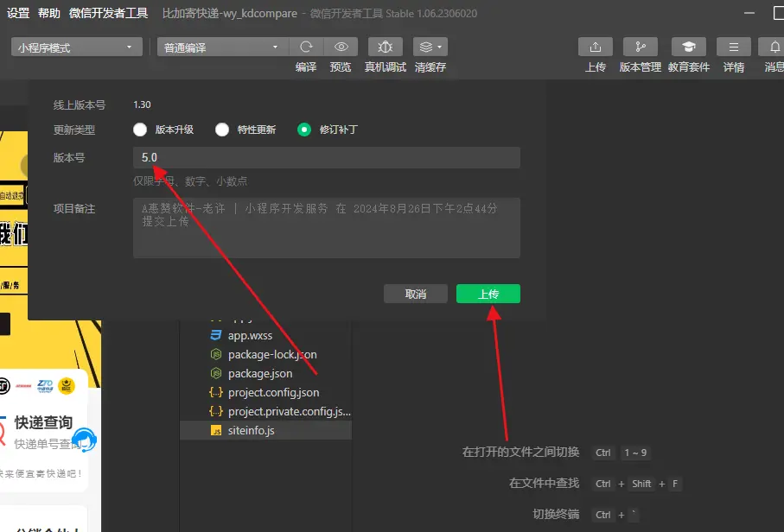Click the 预览 eye icon

coord(341,47)
